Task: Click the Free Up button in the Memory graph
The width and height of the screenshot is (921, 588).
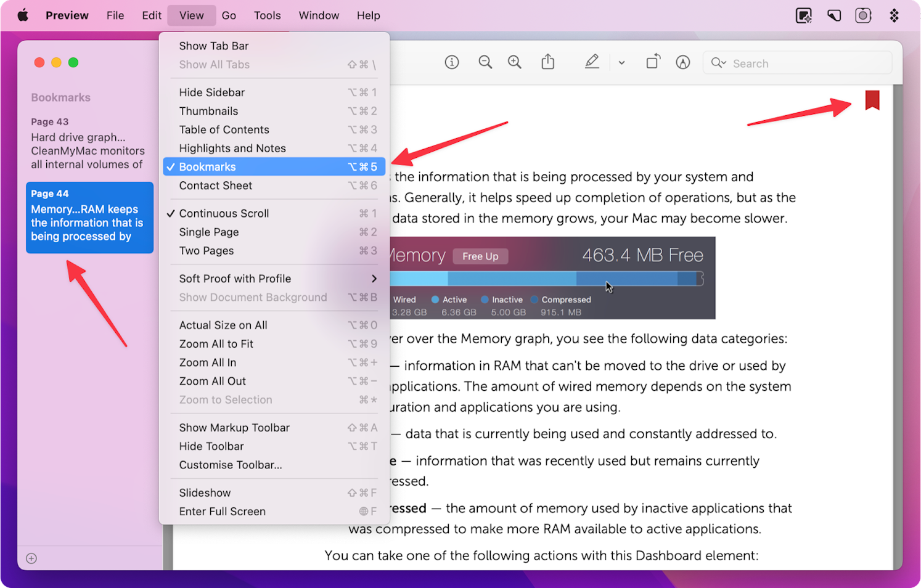Action: coord(480,256)
